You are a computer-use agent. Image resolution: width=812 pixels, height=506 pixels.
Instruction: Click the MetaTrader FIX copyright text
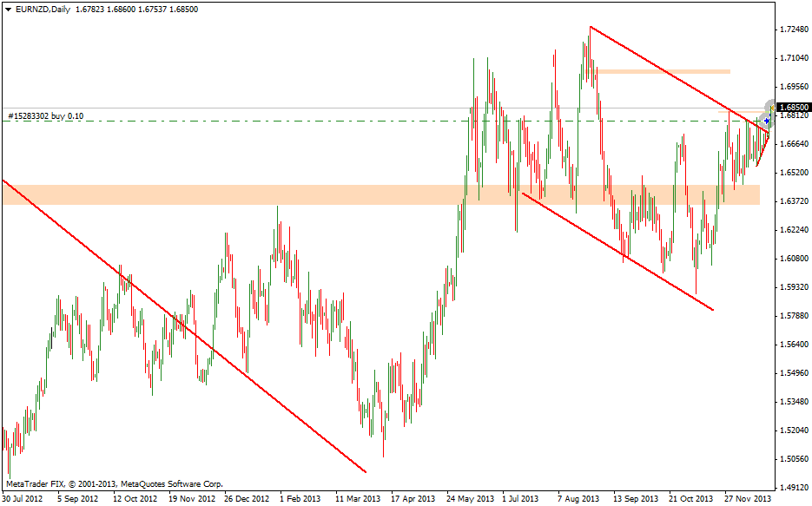click(113, 483)
